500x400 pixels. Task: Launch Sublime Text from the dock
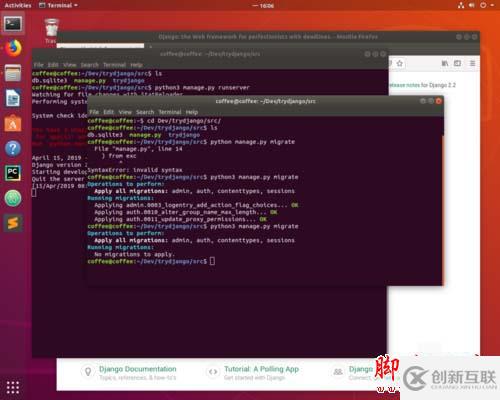13,223
